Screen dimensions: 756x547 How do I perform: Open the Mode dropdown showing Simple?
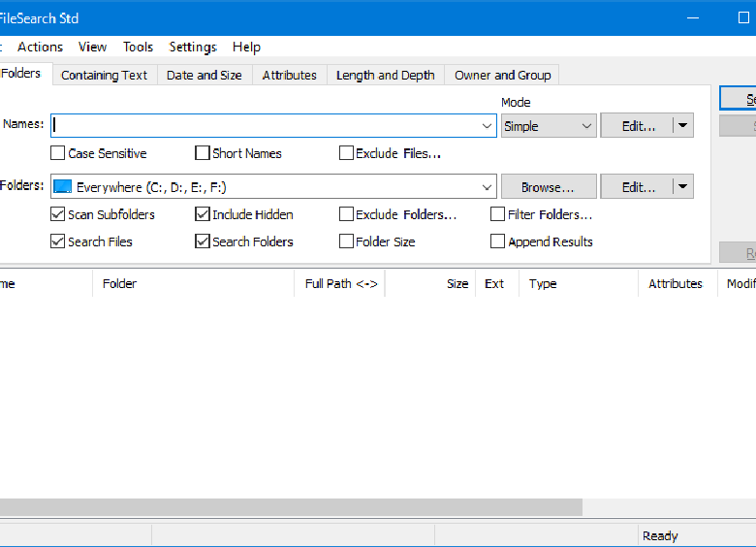tap(549, 126)
